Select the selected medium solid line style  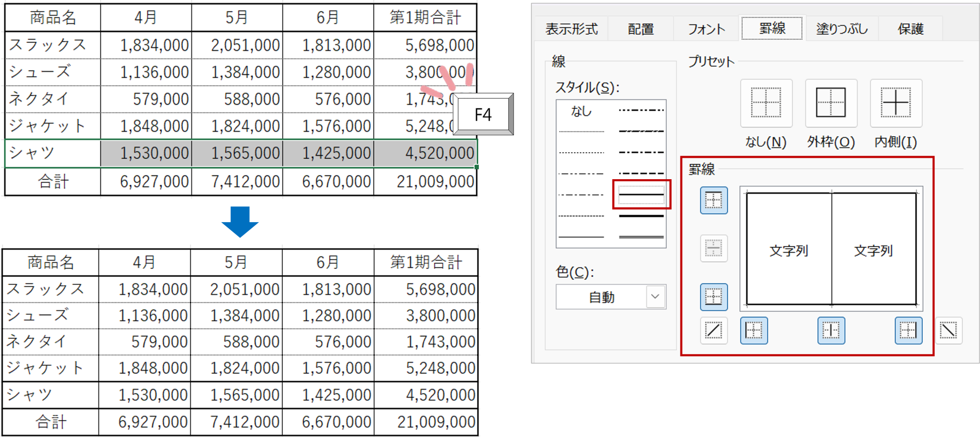tap(641, 195)
